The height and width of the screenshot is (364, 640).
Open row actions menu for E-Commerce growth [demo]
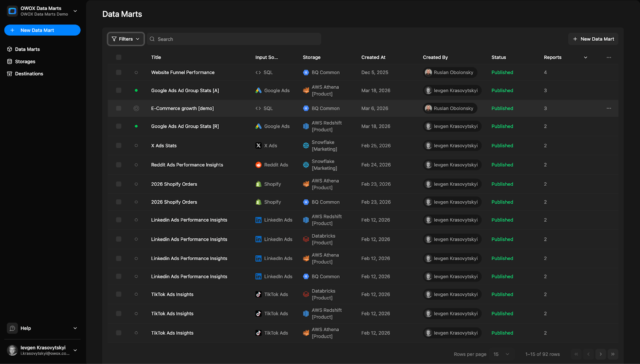pyautogui.click(x=609, y=108)
